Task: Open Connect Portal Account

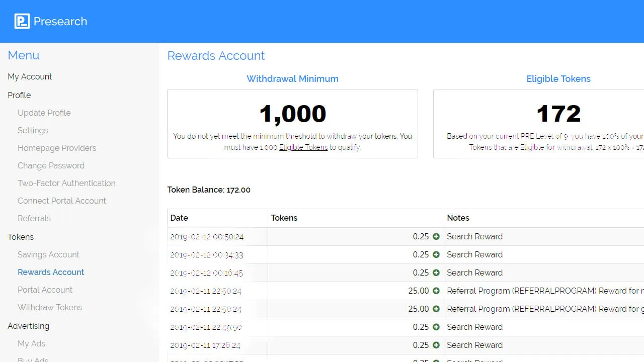Action: (62, 201)
